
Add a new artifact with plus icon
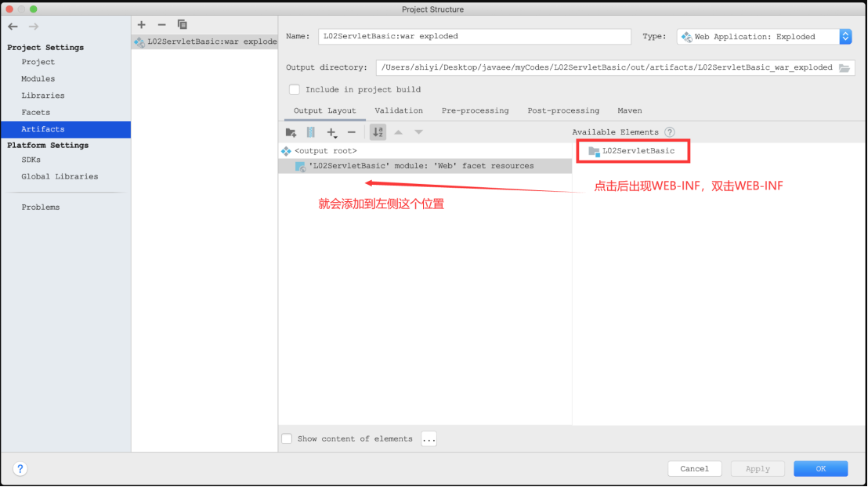pyautogui.click(x=142, y=24)
